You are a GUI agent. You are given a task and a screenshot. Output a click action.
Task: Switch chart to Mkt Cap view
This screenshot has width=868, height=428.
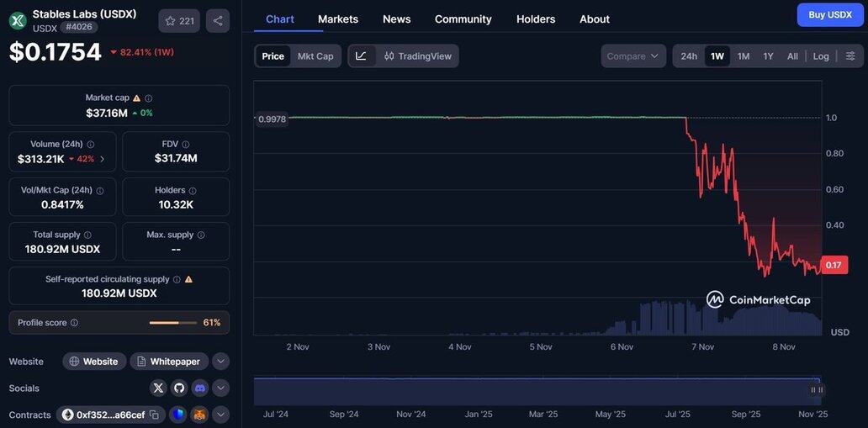315,56
